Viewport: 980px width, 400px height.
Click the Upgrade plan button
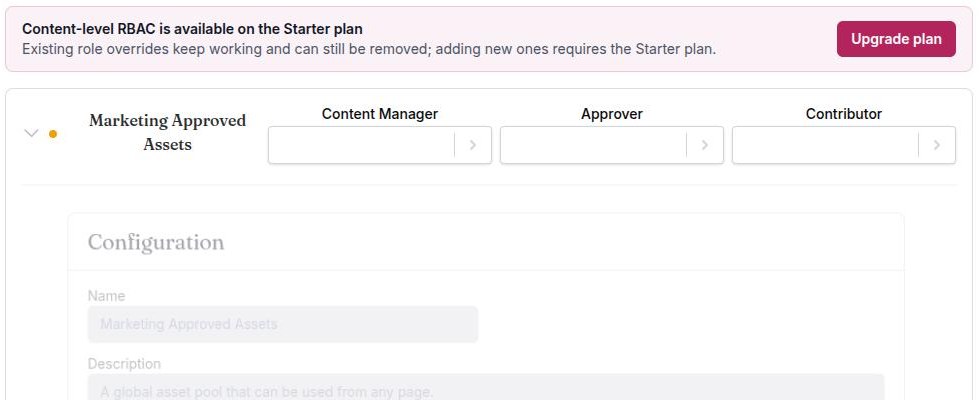click(896, 39)
